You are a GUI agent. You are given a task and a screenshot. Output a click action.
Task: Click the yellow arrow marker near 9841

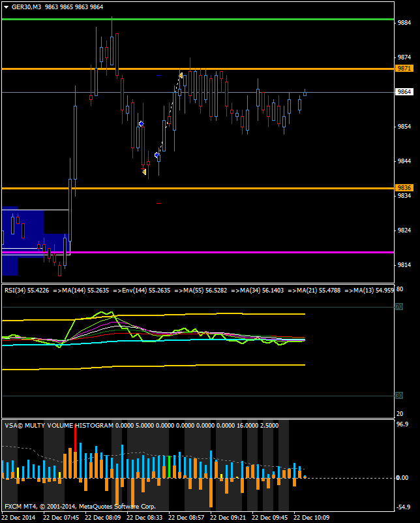coord(144,171)
